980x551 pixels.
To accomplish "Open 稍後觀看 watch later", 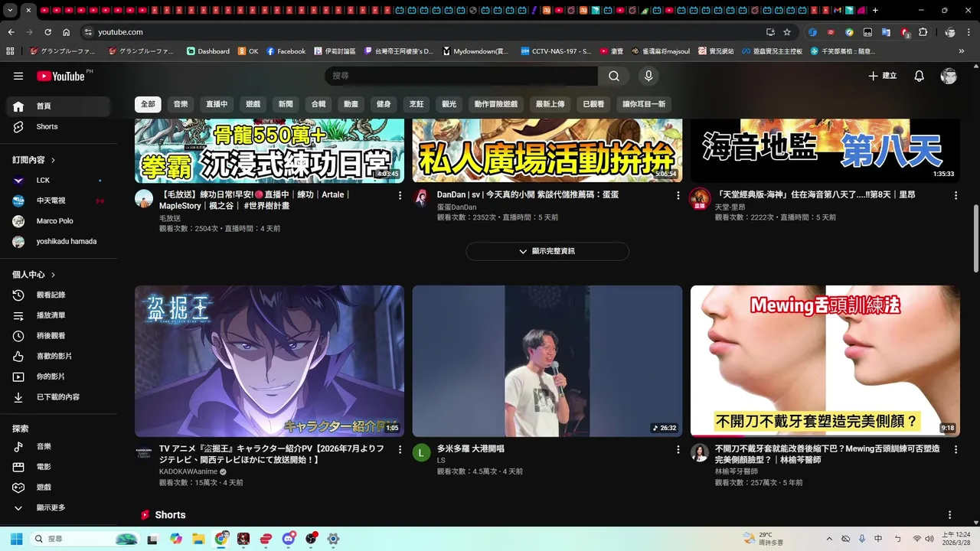I will coord(59,336).
